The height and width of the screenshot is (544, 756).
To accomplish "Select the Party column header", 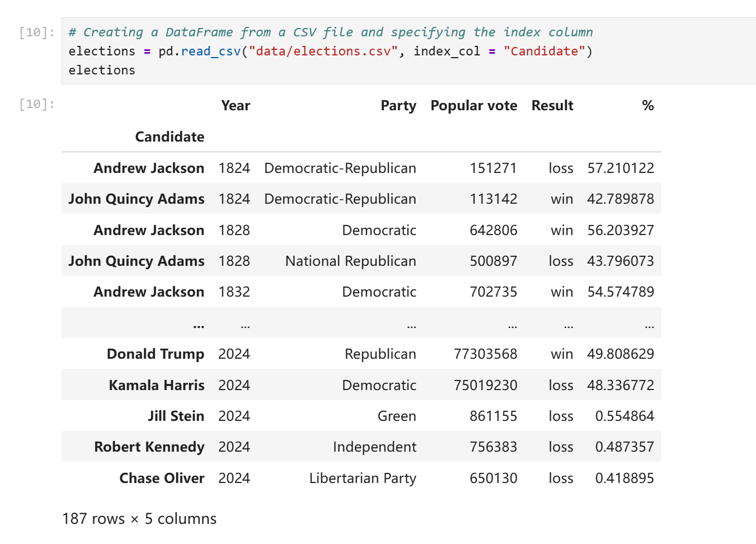I will point(398,106).
